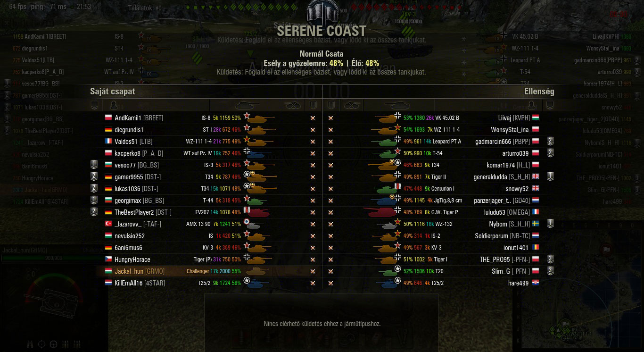This screenshot has height=352, width=644.
Task: Click the Normál Csata battle type label
Action: 322,54
